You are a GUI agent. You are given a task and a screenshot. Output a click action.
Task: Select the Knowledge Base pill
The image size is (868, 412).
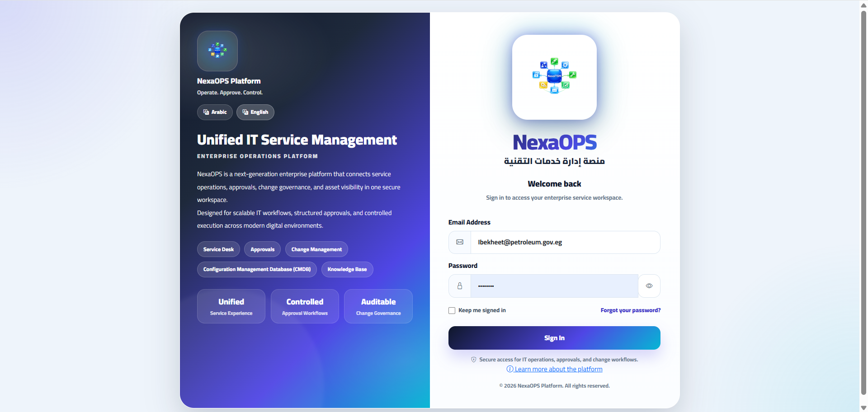(x=347, y=269)
